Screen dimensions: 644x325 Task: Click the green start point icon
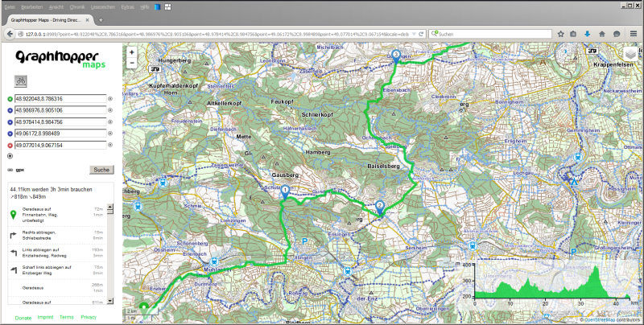pos(10,99)
